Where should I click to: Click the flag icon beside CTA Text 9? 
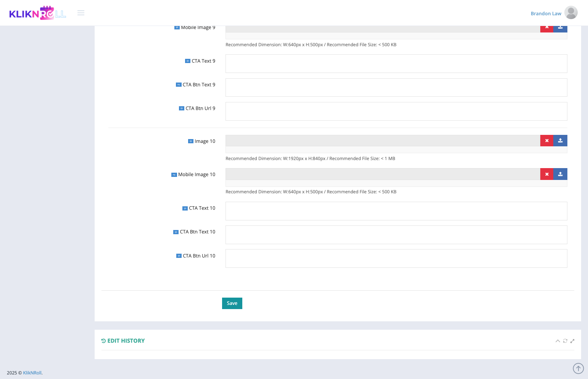click(188, 61)
